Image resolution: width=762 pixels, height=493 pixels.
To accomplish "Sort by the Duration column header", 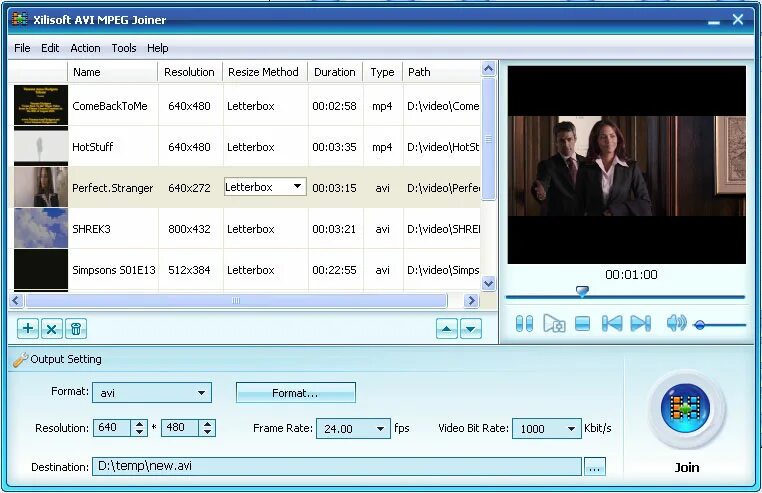I will (335, 72).
